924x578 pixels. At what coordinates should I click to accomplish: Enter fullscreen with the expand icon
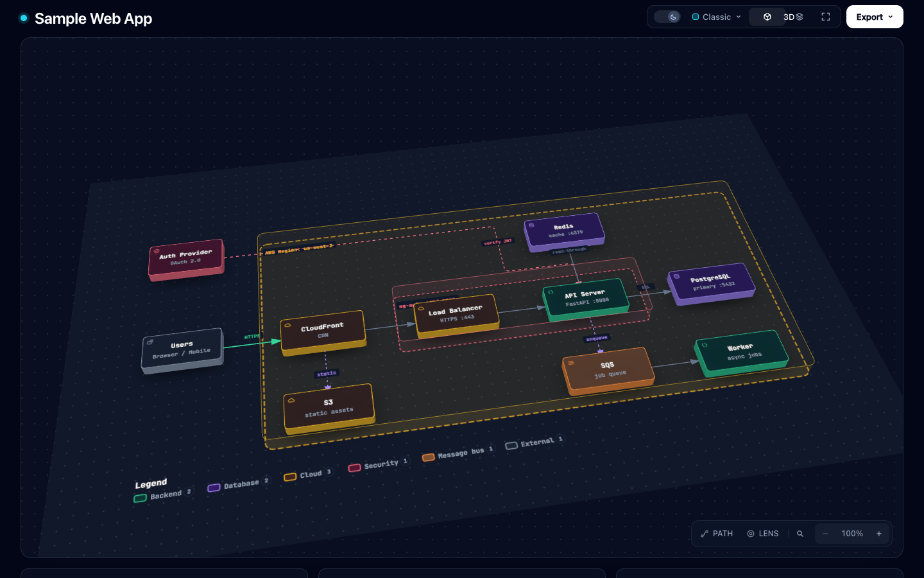coord(826,17)
